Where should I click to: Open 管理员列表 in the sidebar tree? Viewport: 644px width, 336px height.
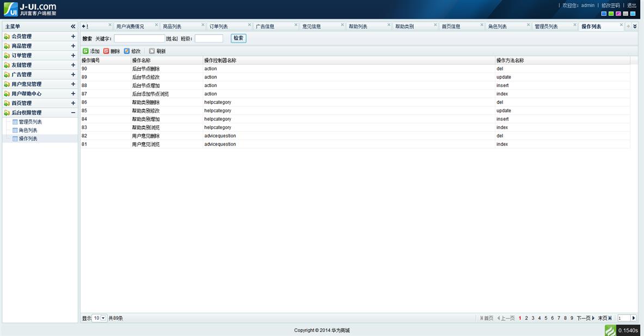click(x=30, y=121)
